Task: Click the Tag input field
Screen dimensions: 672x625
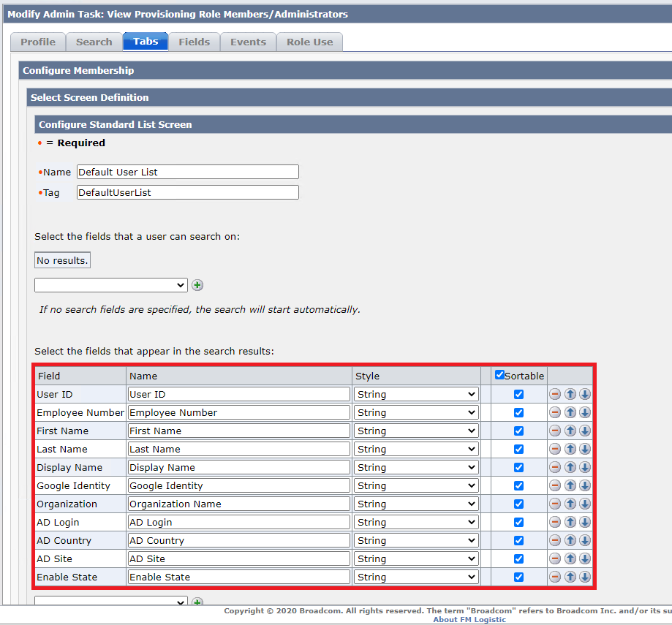Action: [x=187, y=192]
